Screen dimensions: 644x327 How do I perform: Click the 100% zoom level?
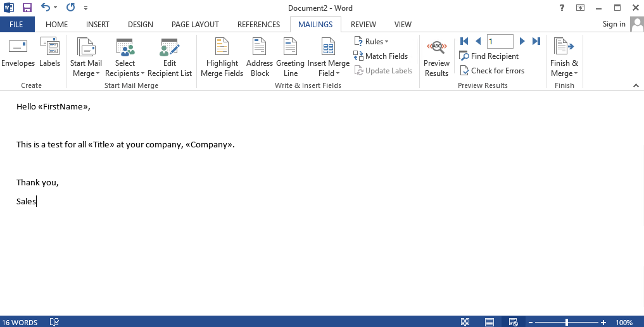coord(624,323)
